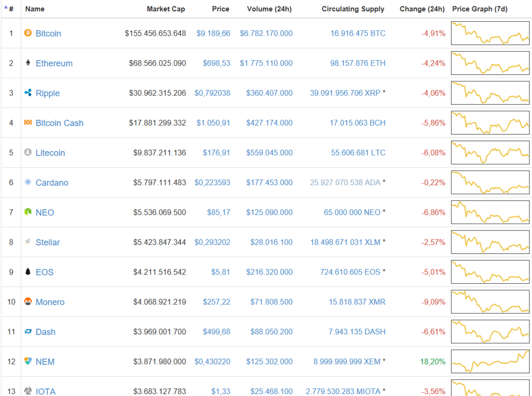Click the Monero orange icon
This screenshot has width=532, height=396.
click(x=28, y=301)
